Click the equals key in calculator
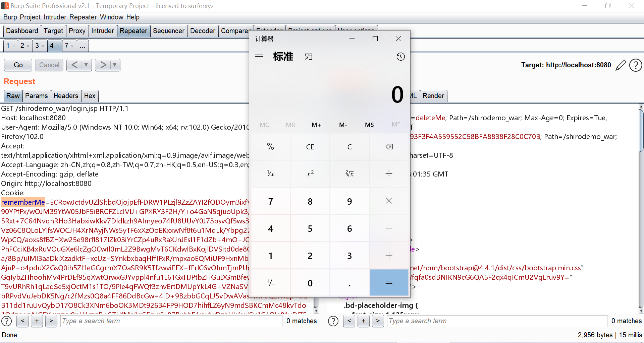This screenshot has width=644, height=343. [x=389, y=283]
